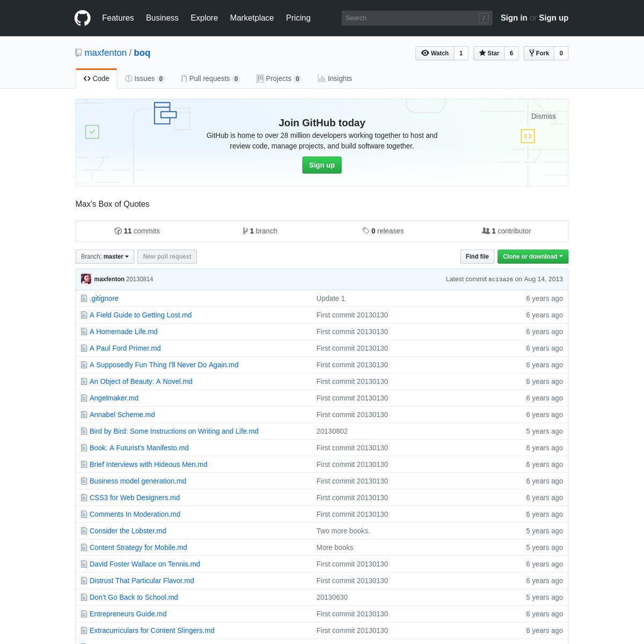Open the boq repository name link
This screenshot has width=644, height=644.
pyautogui.click(x=142, y=53)
